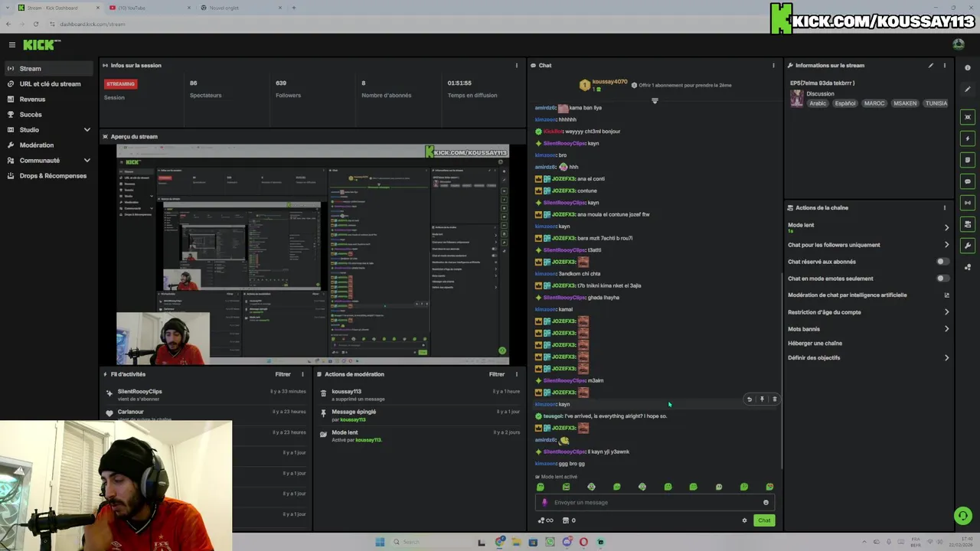The width and height of the screenshot is (980, 551).
Task: Click the last emote in quick emote row
Action: click(x=769, y=487)
